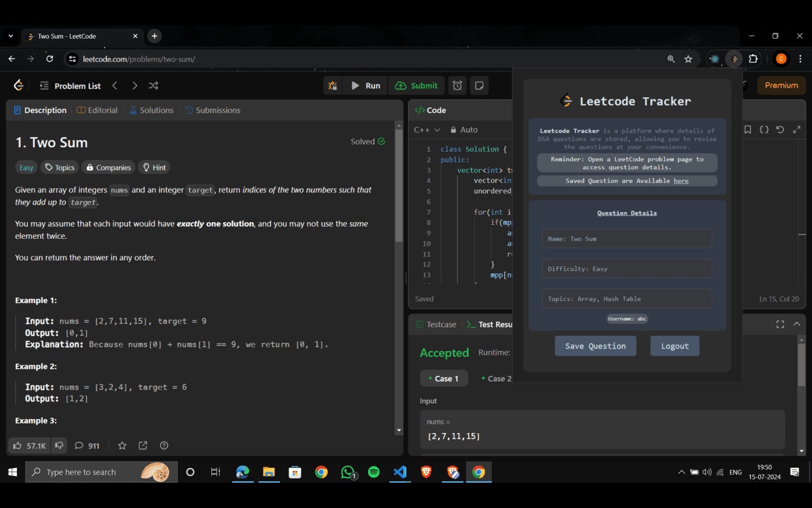Open the notes icon next to timer

point(480,86)
